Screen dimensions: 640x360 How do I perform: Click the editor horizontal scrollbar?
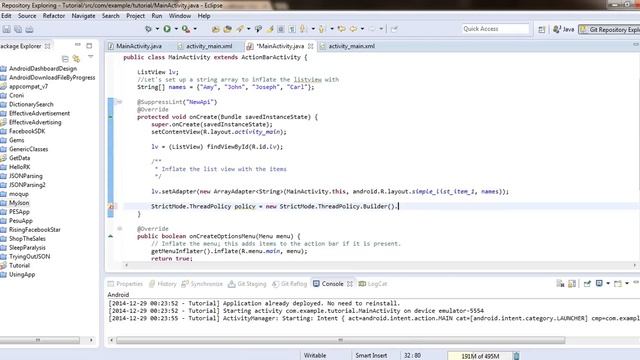[x=380, y=265]
